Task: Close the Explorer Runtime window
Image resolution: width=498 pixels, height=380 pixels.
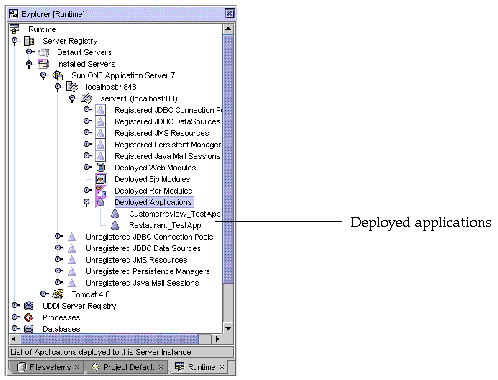Action: [x=230, y=14]
